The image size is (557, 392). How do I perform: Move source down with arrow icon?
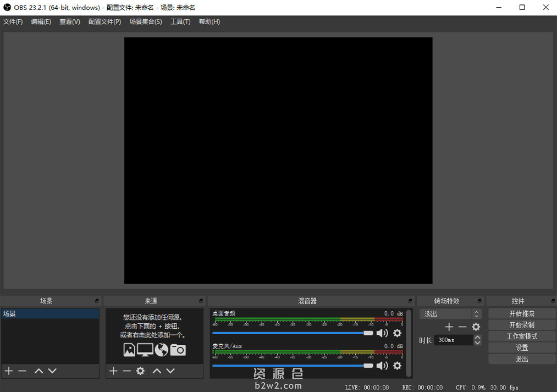point(170,371)
